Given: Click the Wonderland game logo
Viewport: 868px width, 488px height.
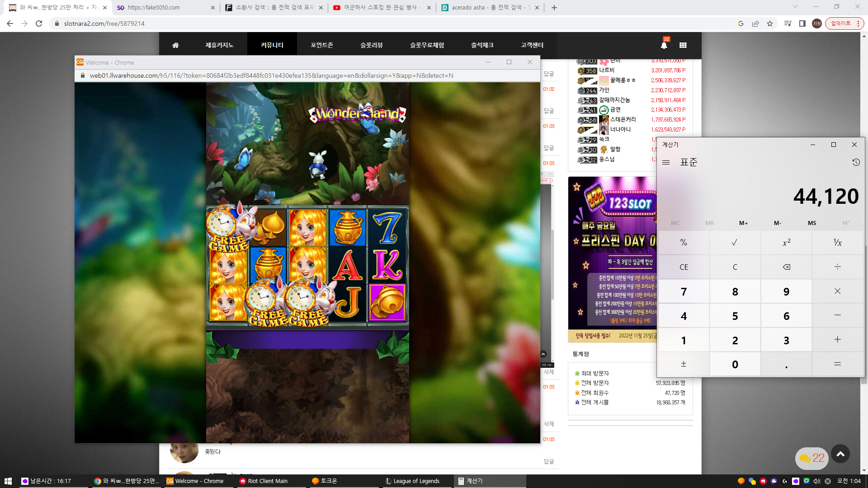Looking at the screenshot, I should point(357,114).
